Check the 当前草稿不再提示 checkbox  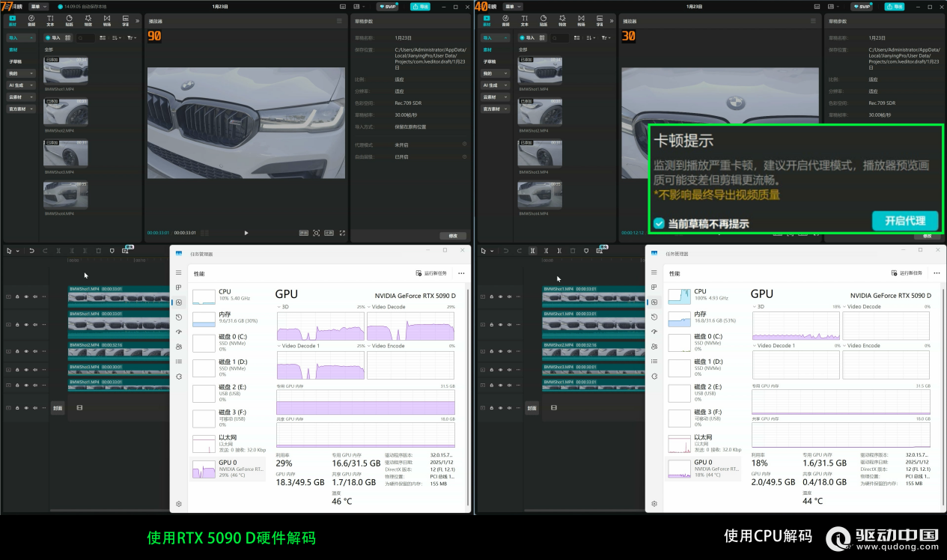659,223
